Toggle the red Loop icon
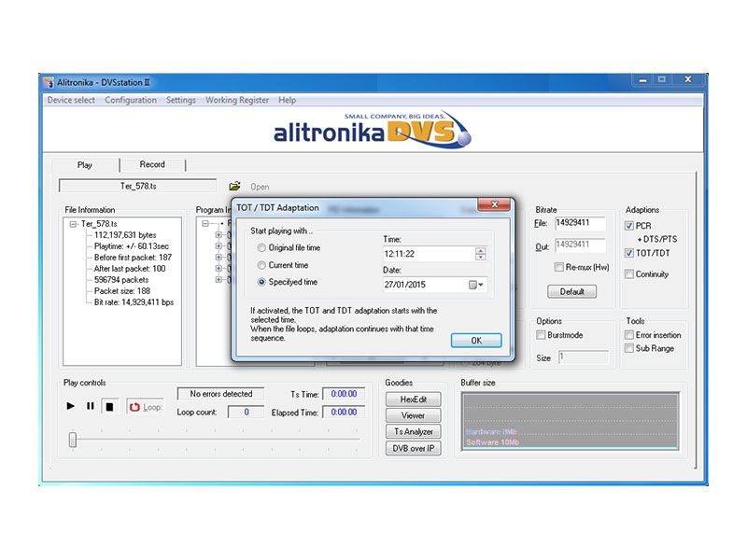The width and height of the screenshot is (747, 560). pos(134,407)
